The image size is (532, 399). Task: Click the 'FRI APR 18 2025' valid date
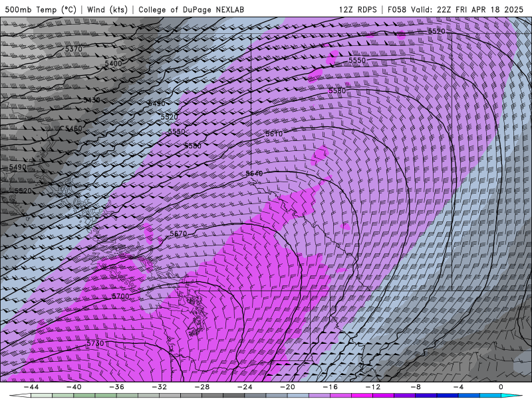tap(489, 9)
